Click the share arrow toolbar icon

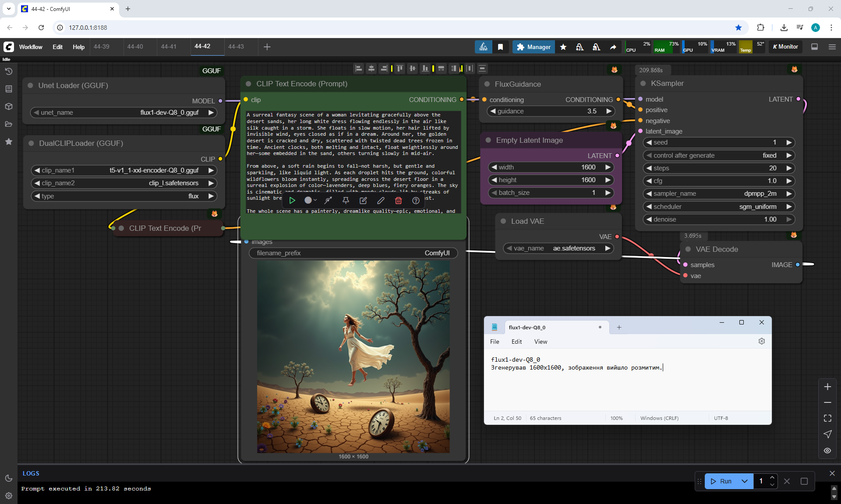point(613,47)
